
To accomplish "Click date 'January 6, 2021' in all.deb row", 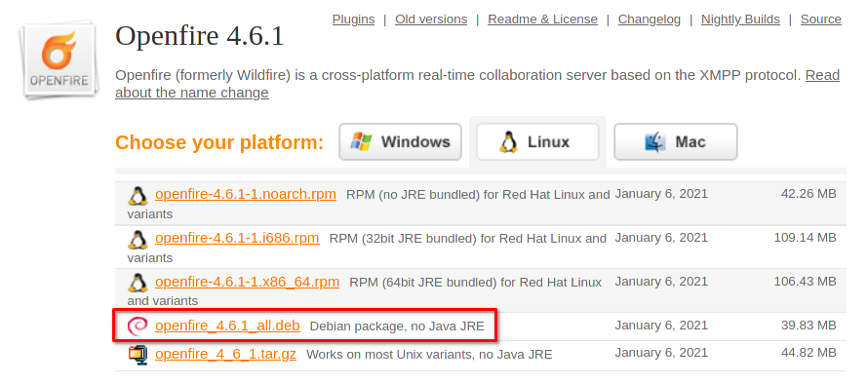I will (661, 326).
